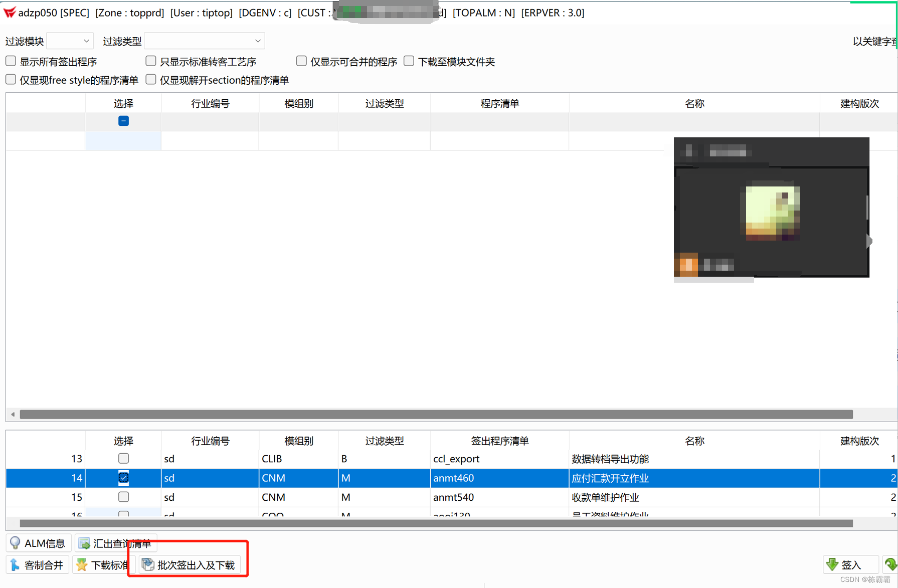Check the ccl_export row 13 checkbox
Image resolution: width=898 pixels, height=588 pixels.
tap(123, 458)
